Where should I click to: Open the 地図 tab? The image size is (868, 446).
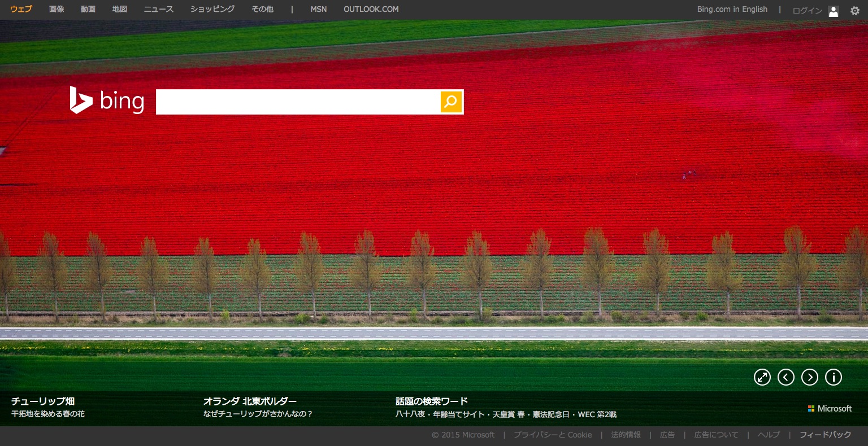pyautogui.click(x=120, y=10)
